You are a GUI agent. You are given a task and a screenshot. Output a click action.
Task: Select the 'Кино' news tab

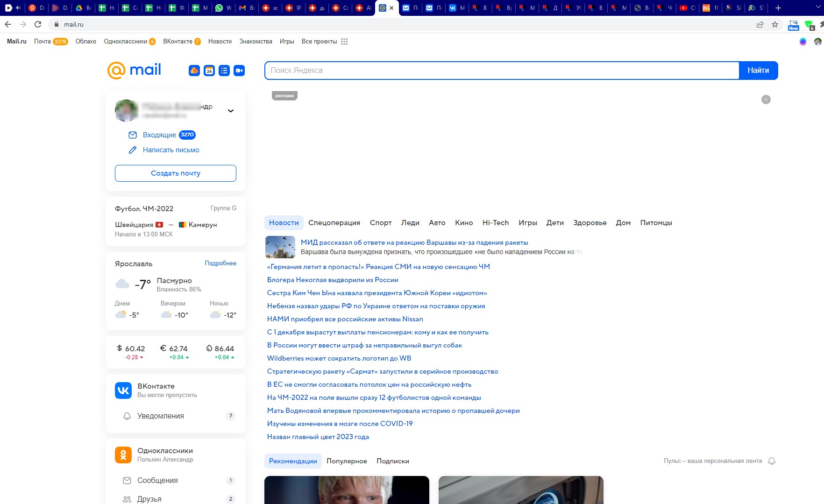[464, 223]
